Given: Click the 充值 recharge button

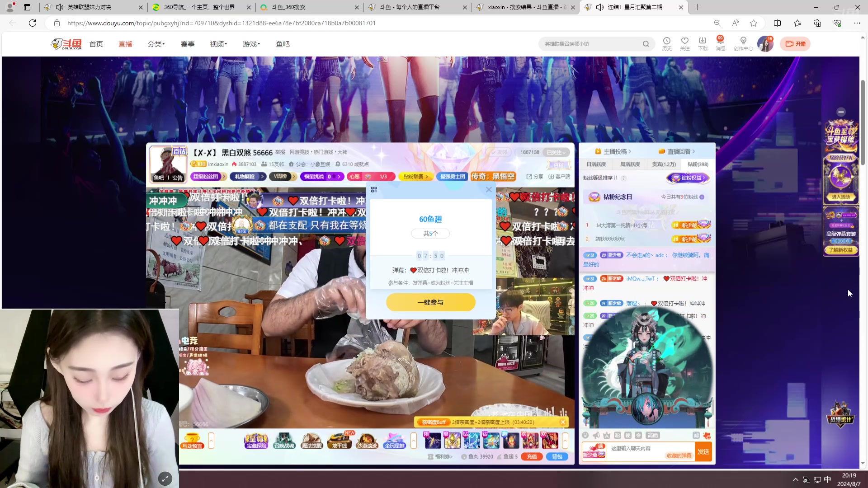Looking at the screenshot, I should 532,456.
